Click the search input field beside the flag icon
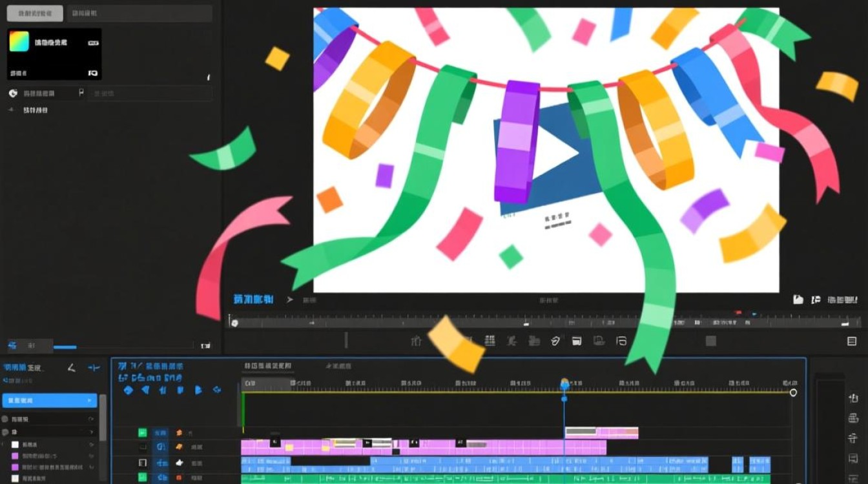This screenshot has width=868, height=484. point(149,94)
